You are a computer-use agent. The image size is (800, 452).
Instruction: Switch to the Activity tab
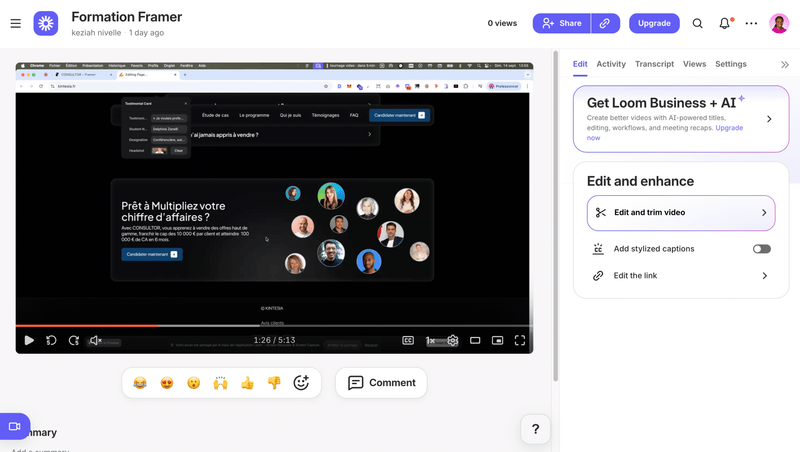pos(611,64)
